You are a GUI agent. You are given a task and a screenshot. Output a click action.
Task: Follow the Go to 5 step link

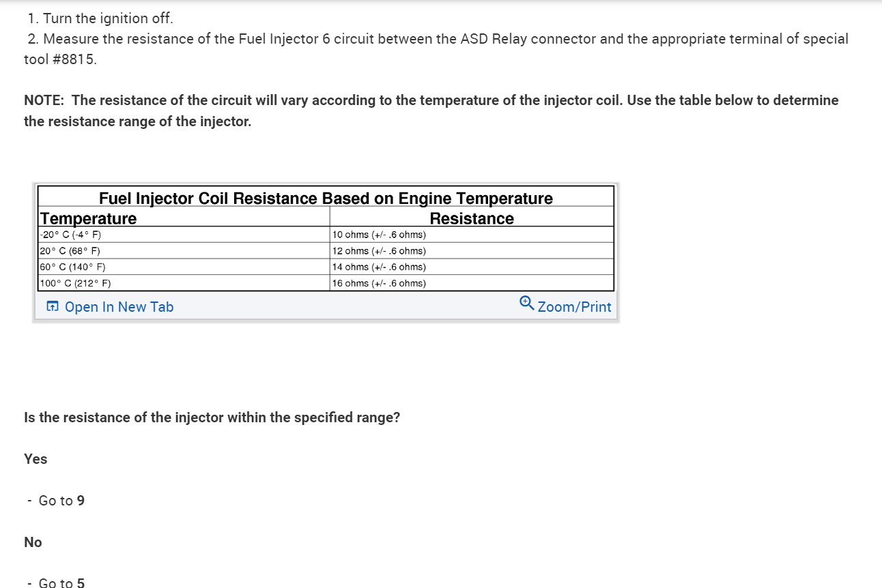click(x=80, y=583)
